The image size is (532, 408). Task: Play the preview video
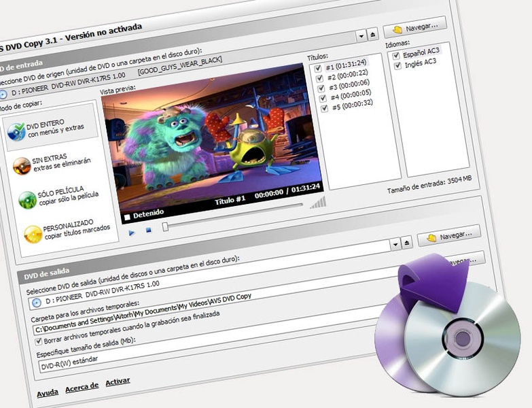[x=132, y=233]
